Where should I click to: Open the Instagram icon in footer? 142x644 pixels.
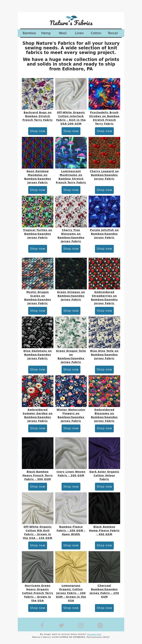[x=81, y=625]
